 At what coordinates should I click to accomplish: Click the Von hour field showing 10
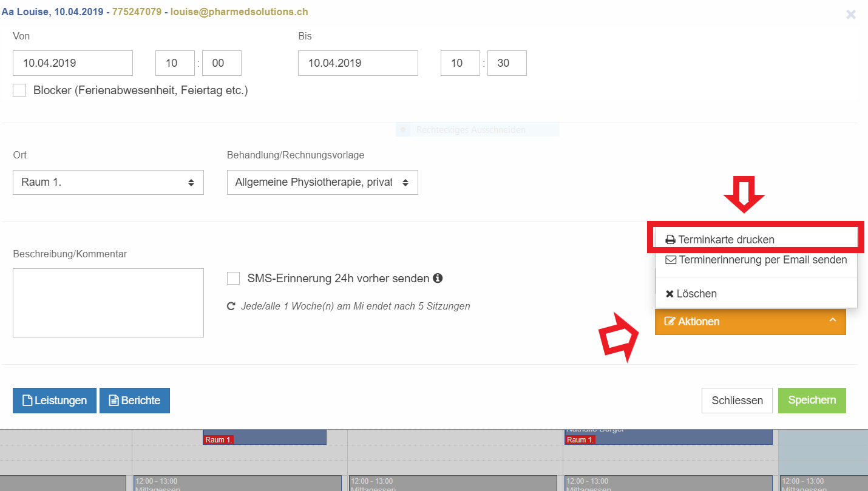coord(175,63)
